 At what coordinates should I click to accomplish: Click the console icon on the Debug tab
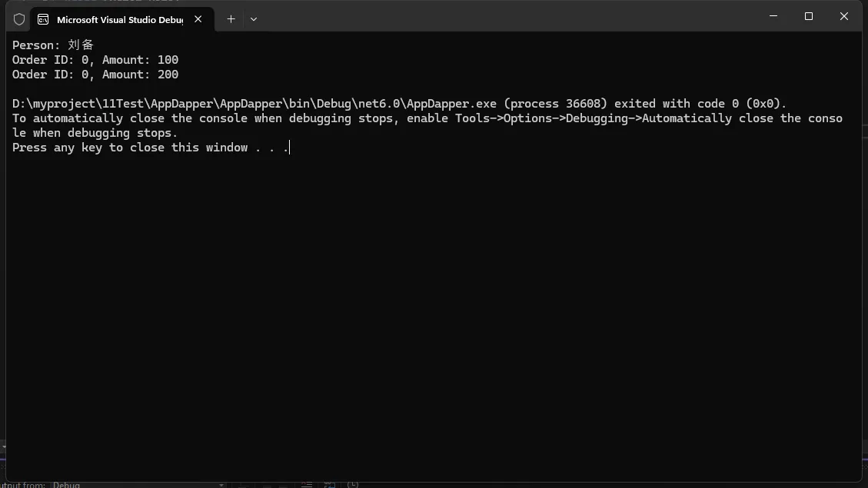tap(44, 19)
